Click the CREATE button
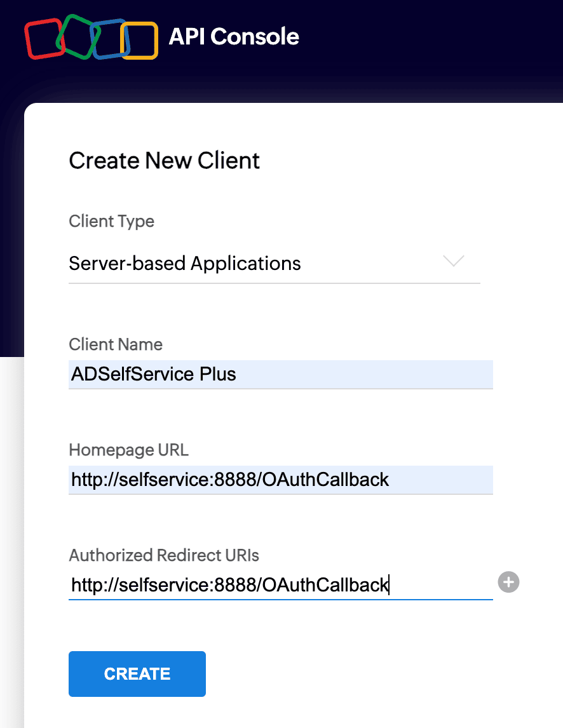The width and height of the screenshot is (563, 728). (137, 673)
